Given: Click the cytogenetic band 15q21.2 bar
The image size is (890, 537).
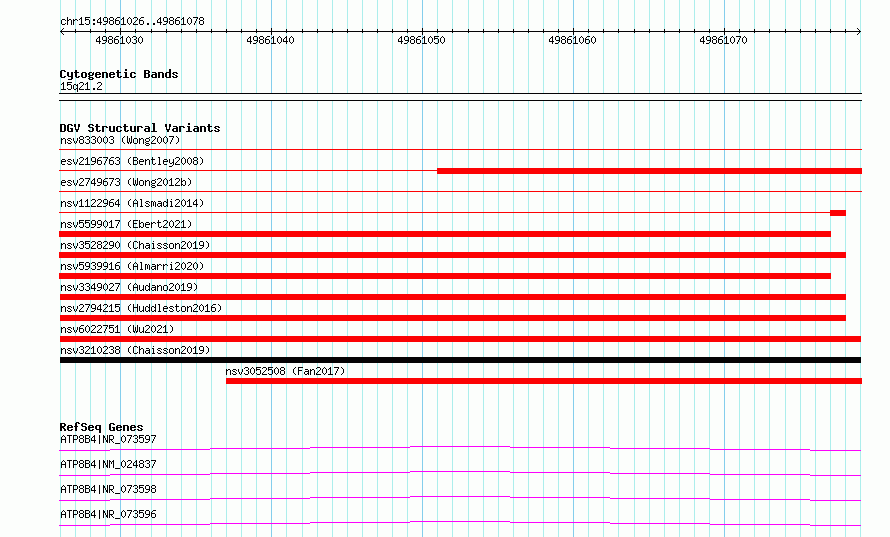Looking at the screenshot, I should pyautogui.click(x=460, y=97).
